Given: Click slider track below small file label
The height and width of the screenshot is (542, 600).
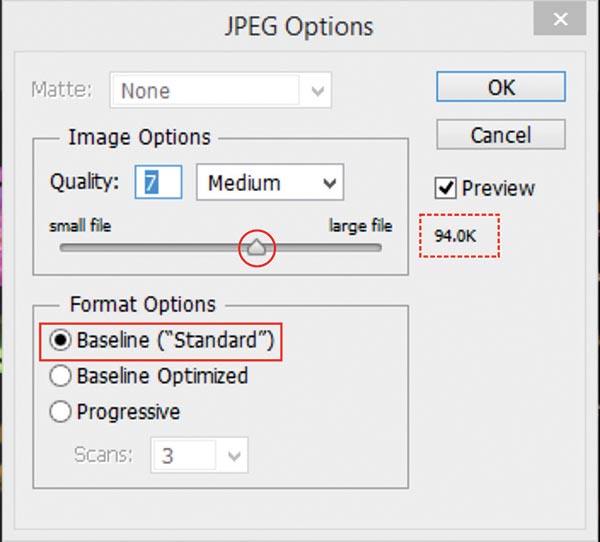Looking at the screenshot, I should click(x=80, y=247).
